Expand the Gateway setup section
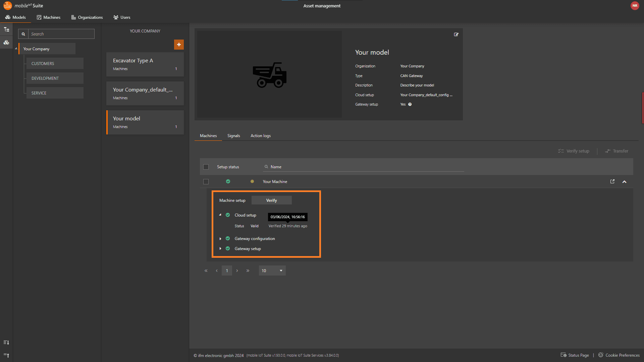The width and height of the screenshot is (644, 362). 220,249
